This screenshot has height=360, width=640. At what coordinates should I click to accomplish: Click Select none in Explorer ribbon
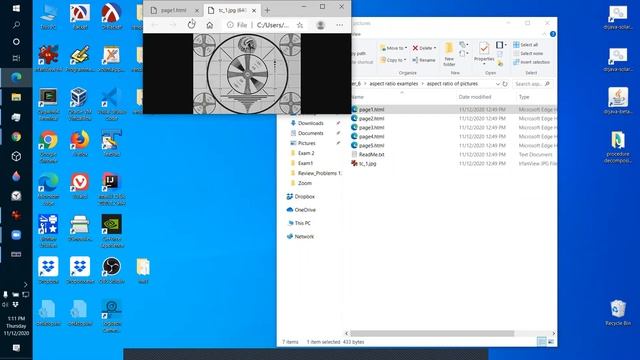528,53
